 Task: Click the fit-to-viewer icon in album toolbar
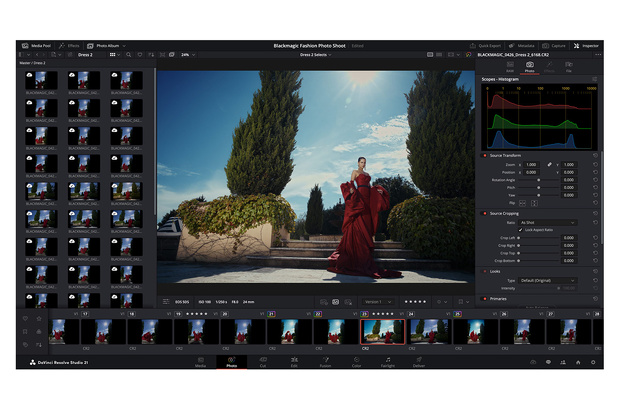point(163,55)
